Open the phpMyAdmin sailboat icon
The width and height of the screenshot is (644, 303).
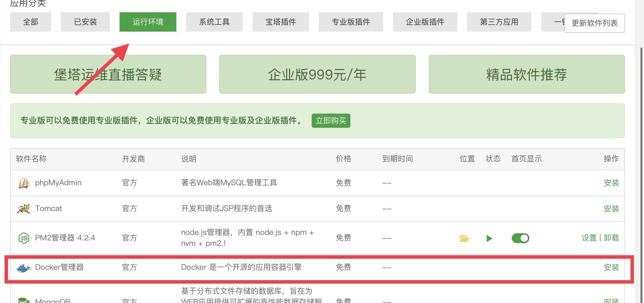point(24,183)
